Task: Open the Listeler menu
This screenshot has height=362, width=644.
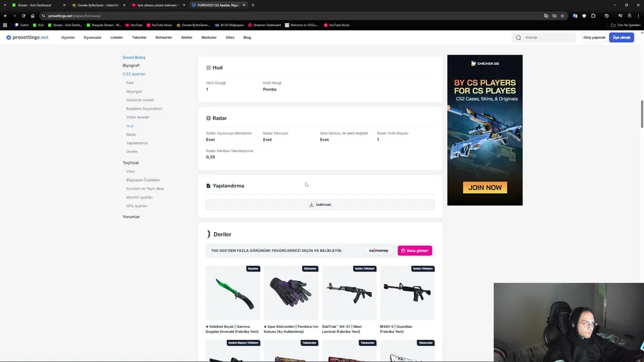Action: [117, 38]
